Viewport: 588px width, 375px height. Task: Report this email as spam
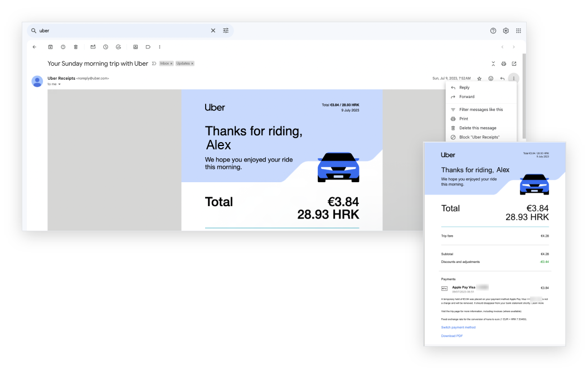(63, 47)
